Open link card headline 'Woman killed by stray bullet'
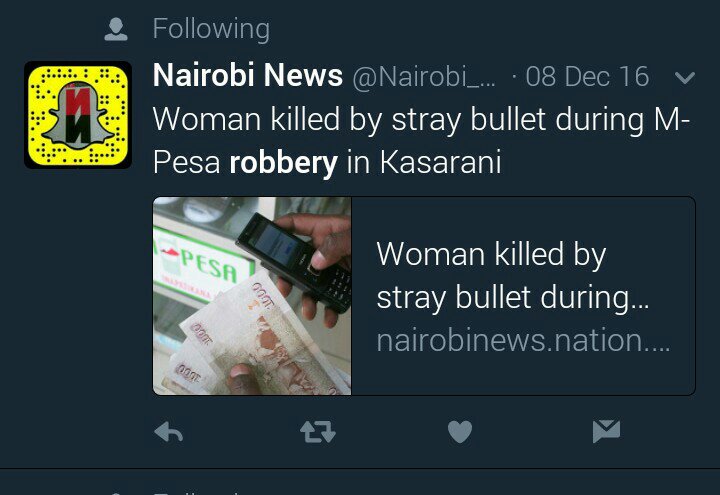The image size is (720, 495). pos(512,276)
